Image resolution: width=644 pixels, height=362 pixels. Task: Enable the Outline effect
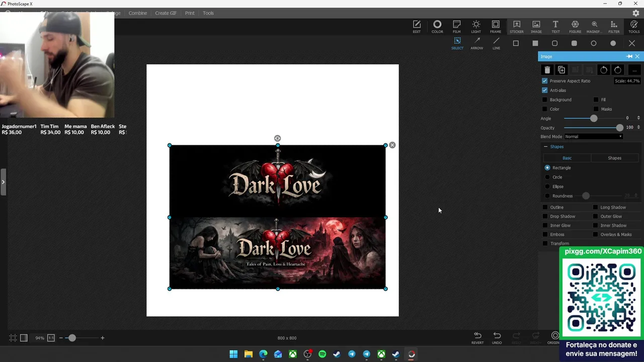click(545, 207)
